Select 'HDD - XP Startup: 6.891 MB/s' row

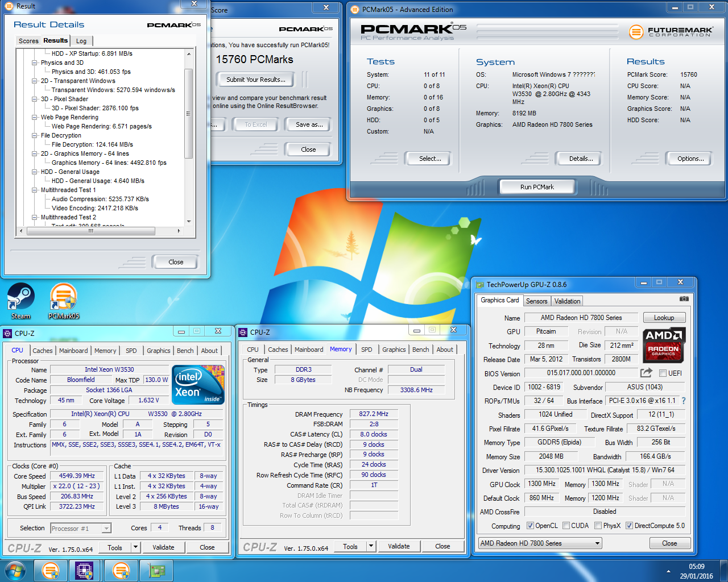[92, 53]
